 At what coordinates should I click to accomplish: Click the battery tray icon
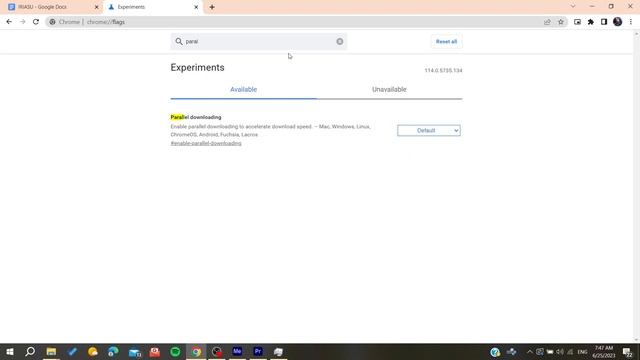(550, 352)
